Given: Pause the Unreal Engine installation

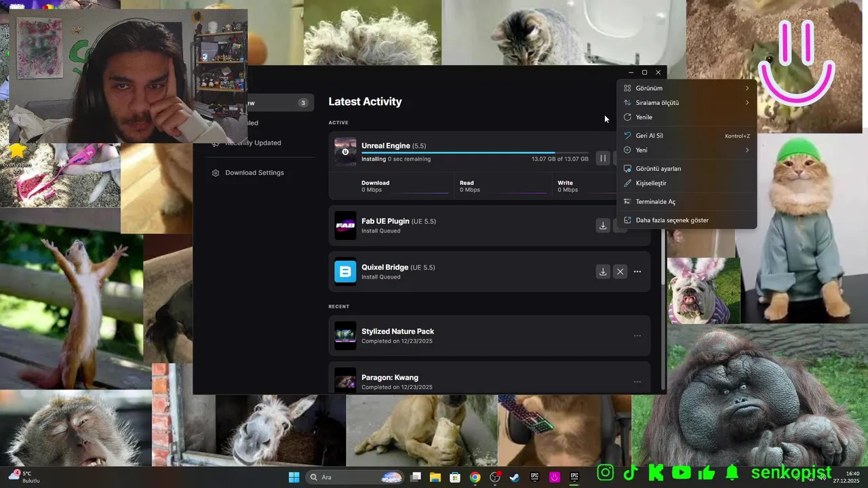Looking at the screenshot, I should (x=603, y=158).
